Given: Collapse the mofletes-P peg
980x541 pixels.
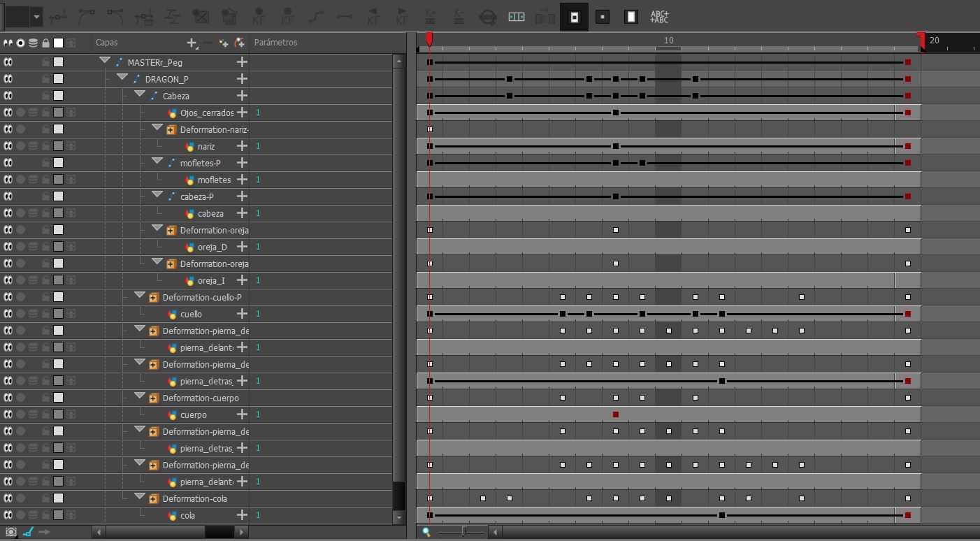Looking at the screenshot, I should coord(157,161).
